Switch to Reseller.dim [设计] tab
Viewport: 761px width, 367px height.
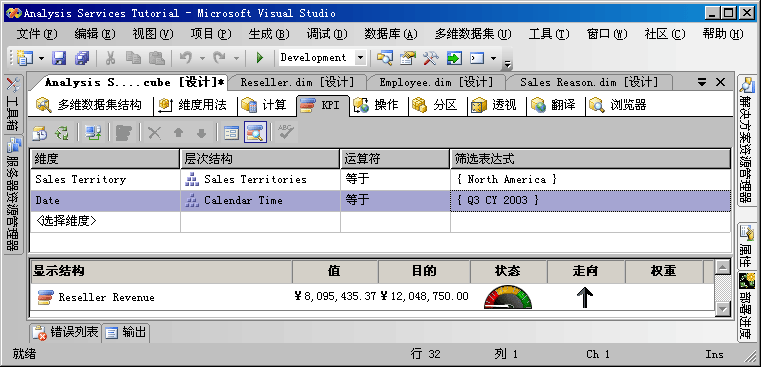pos(297,83)
